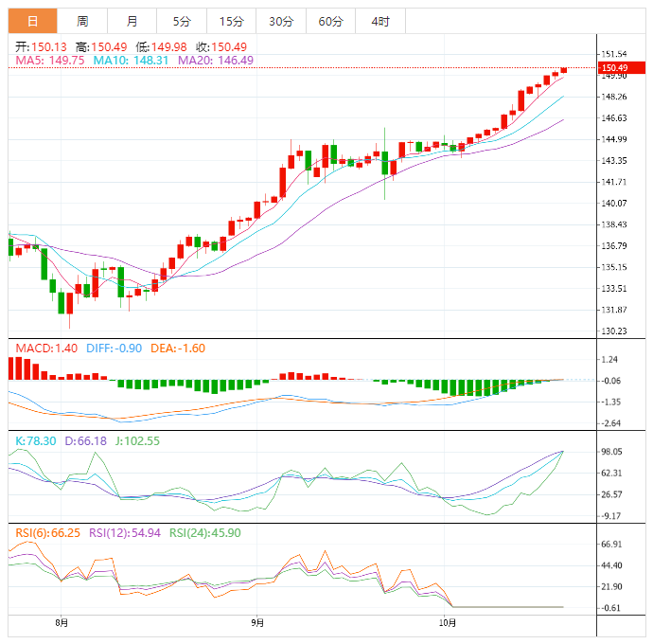Click the 9月 time axis marker
Image resolution: width=653 pixels, height=644 pixels.
pyautogui.click(x=257, y=623)
